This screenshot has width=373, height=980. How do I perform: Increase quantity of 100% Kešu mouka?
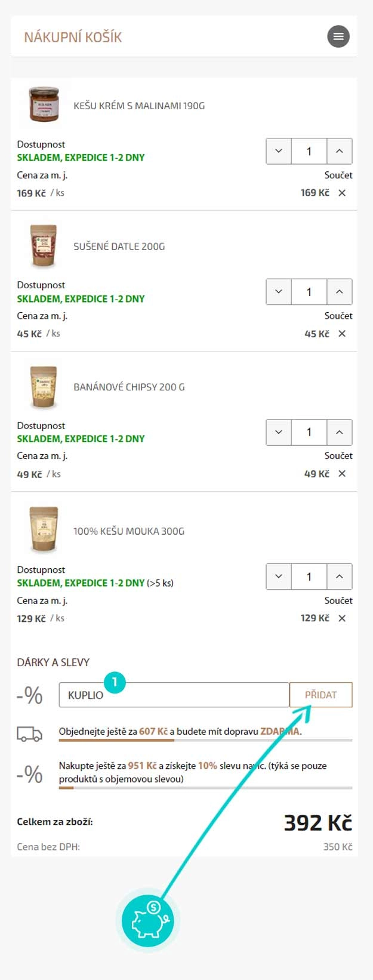point(339,577)
